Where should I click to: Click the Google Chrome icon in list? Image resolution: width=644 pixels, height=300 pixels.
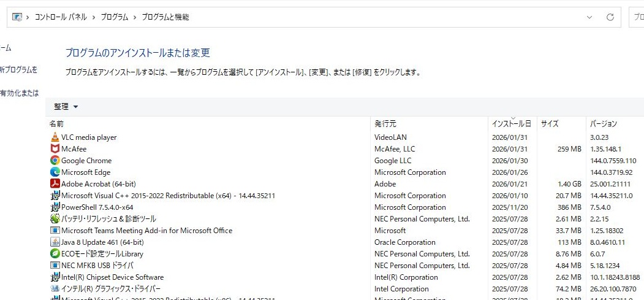click(55, 161)
